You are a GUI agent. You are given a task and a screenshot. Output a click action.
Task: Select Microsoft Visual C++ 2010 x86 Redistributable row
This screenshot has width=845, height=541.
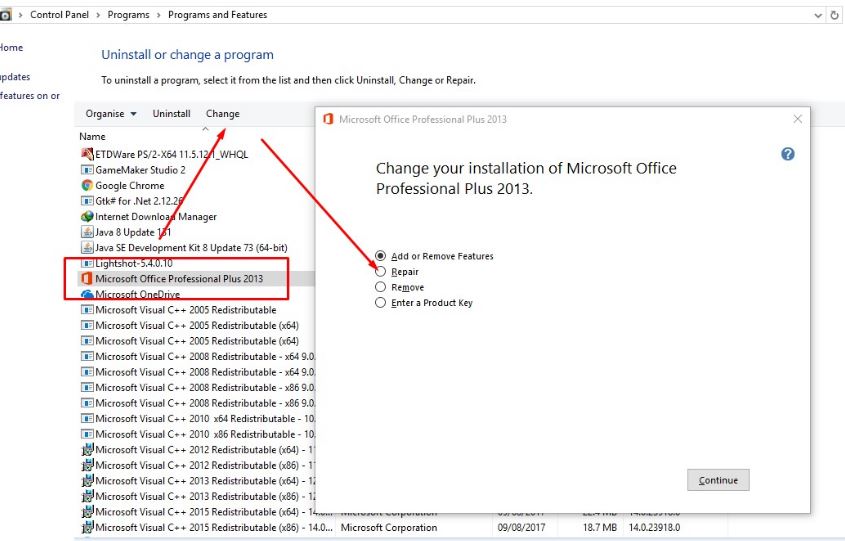[197, 434]
